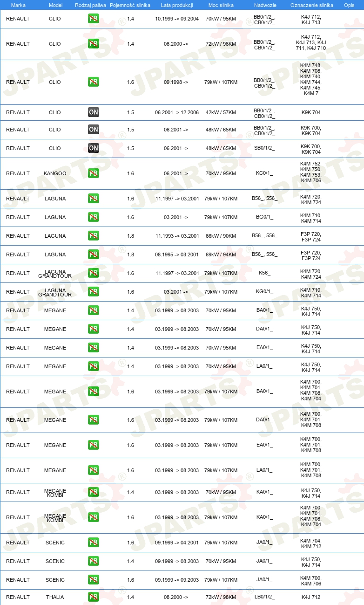Click the Pojemność silnika column header
This screenshot has height=605, width=364.
130,5
